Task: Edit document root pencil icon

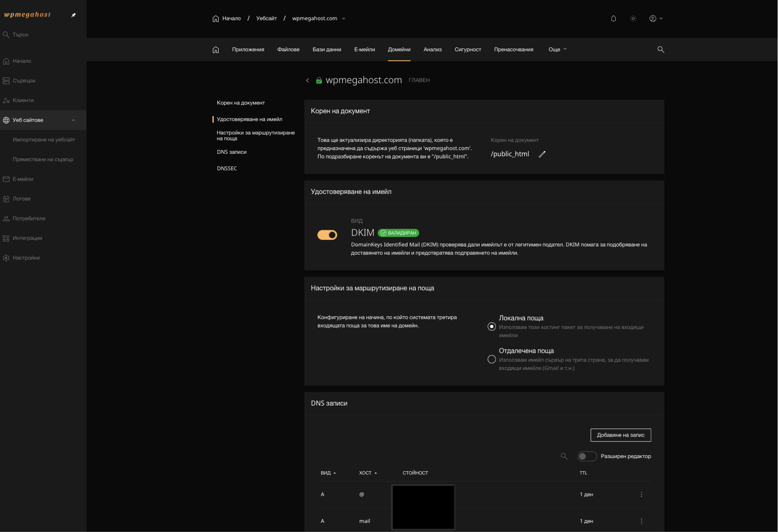Action: point(542,154)
